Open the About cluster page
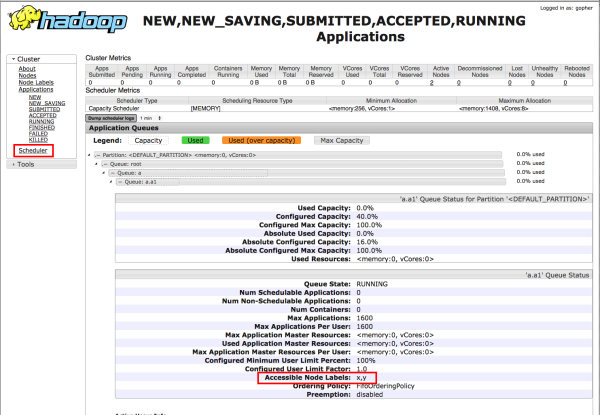This screenshot has width=600, height=415. coord(27,68)
